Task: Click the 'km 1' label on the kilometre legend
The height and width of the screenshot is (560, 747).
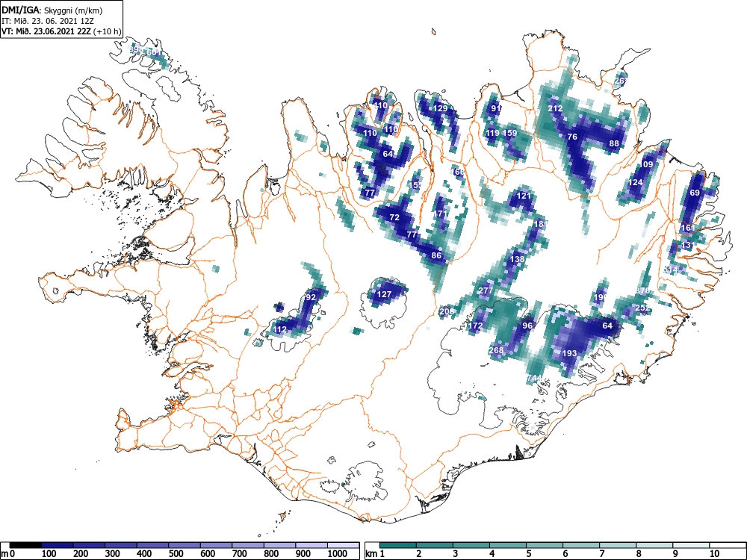Action: pyautogui.click(x=375, y=554)
